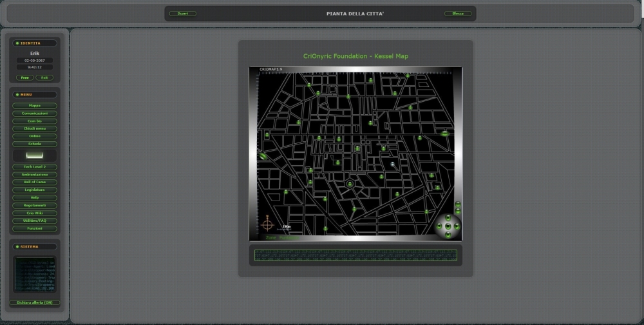Click the PIANTA DELLA CITTA' heading

point(355,14)
